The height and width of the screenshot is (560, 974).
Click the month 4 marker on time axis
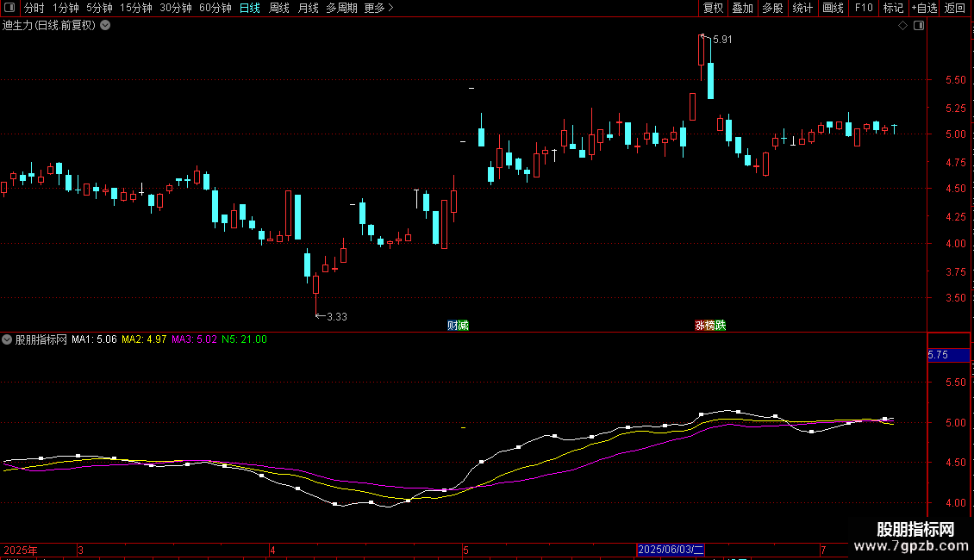pos(272,550)
